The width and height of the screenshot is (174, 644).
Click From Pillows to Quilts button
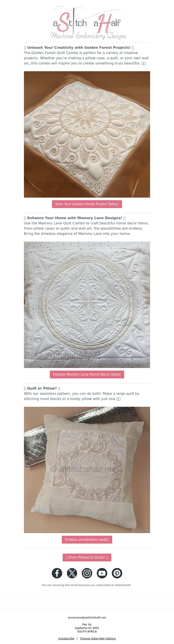pyautogui.click(x=87, y=557)
